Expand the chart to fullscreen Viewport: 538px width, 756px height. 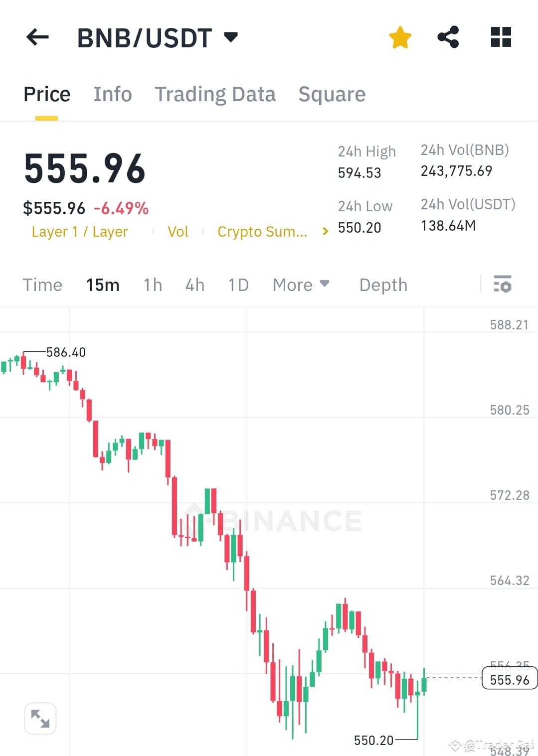[40, 719]
